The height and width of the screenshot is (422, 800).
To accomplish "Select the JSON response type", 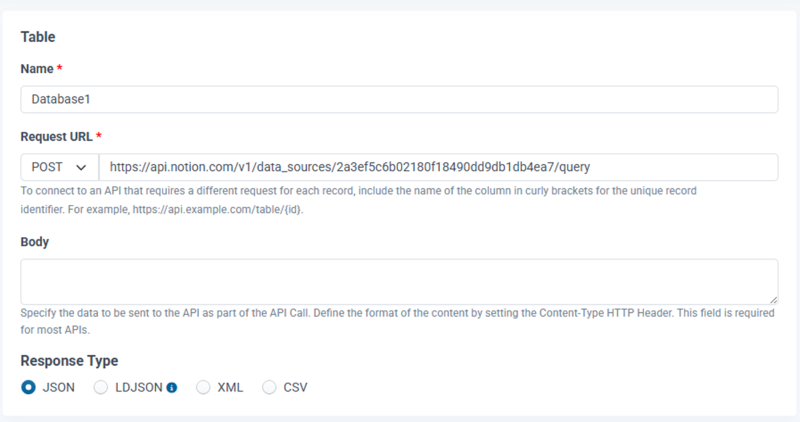I will tap(28, 387).
